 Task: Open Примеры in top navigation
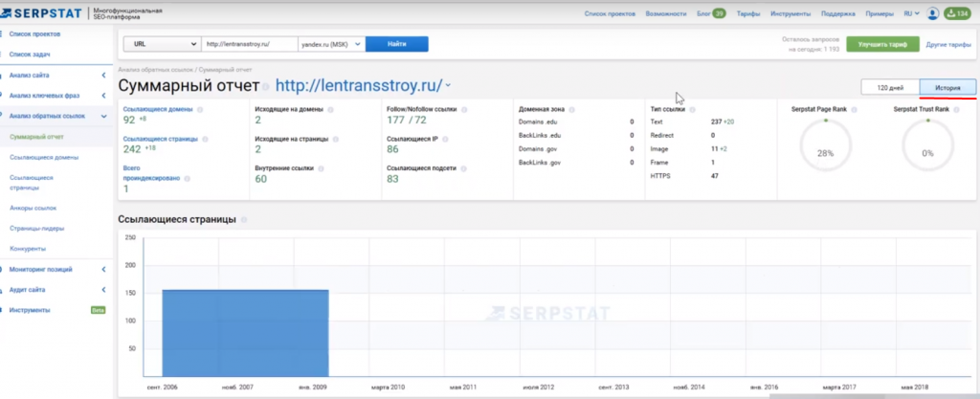pyautogui.click(x=880, y=13)
